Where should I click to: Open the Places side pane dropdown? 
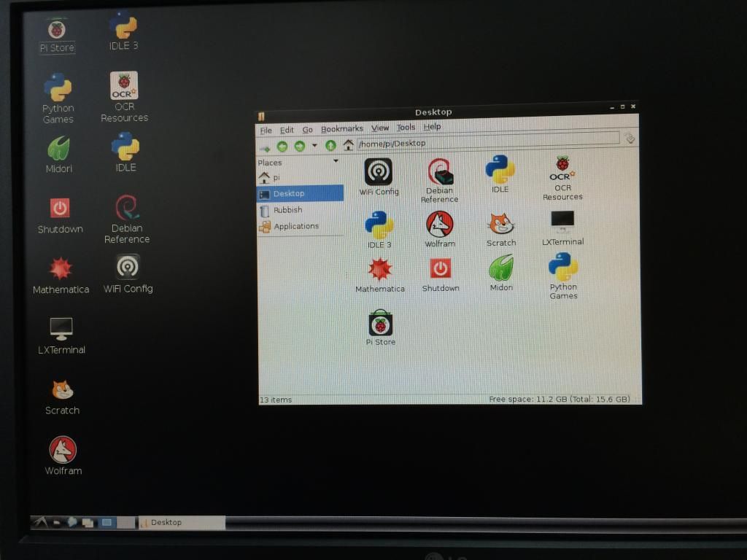336,161
